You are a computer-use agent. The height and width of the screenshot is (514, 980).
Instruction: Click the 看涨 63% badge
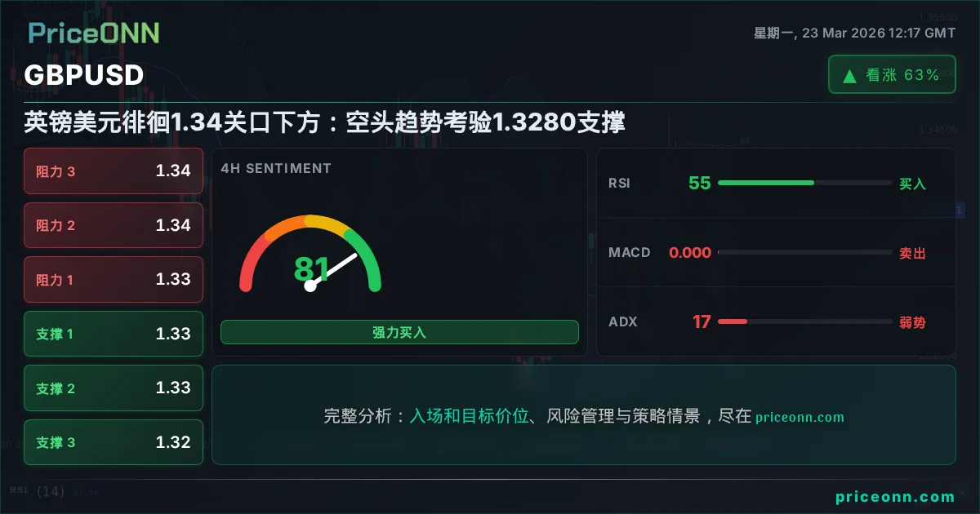coord(892,75)
